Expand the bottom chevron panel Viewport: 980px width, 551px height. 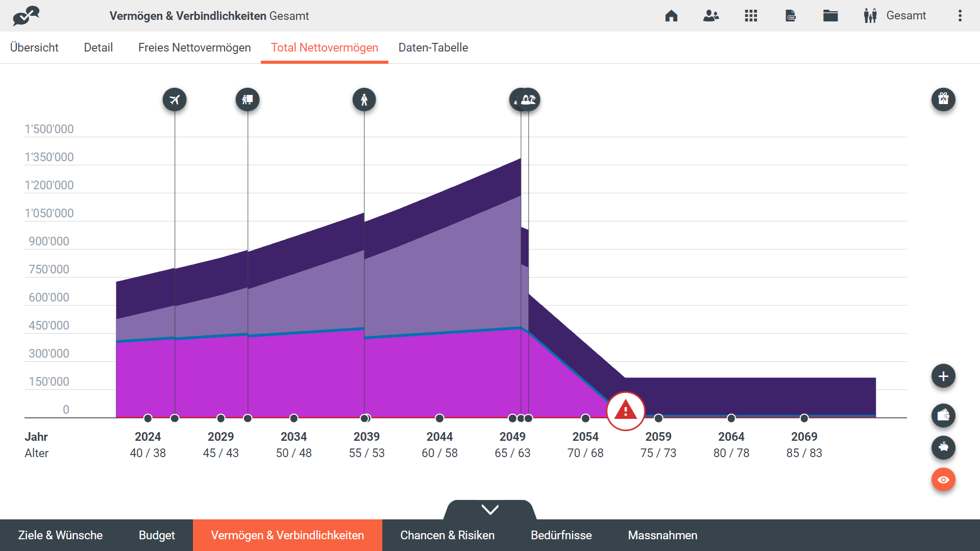click(490, 510)
